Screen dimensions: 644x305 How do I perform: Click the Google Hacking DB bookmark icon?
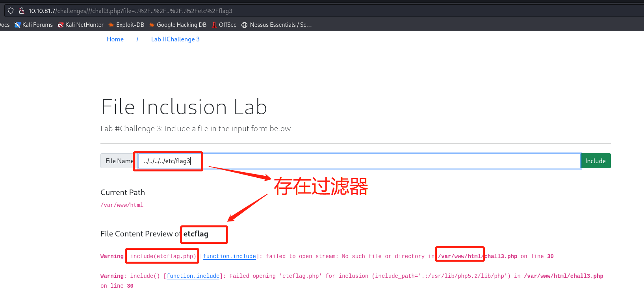pyautogui.click(x=152, y=25)
